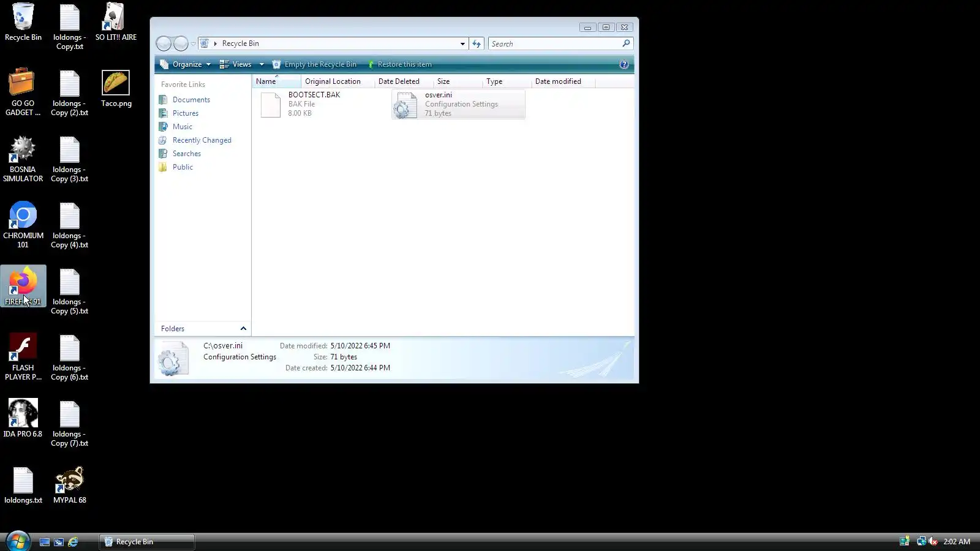Click the magnifier search icon
The width and height of the screenshot is (980, 551).
626,43
